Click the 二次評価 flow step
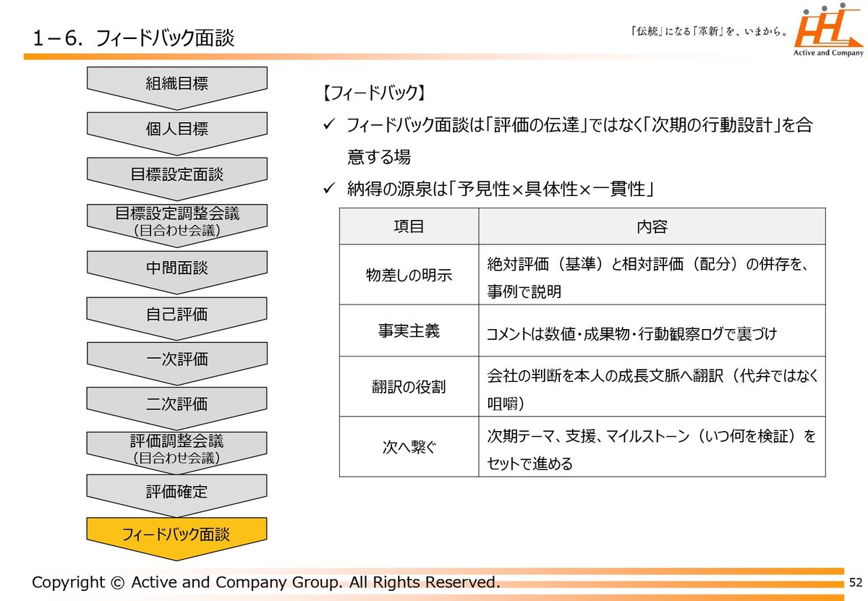The image size is (868, 601). click(x=176, y=404)
